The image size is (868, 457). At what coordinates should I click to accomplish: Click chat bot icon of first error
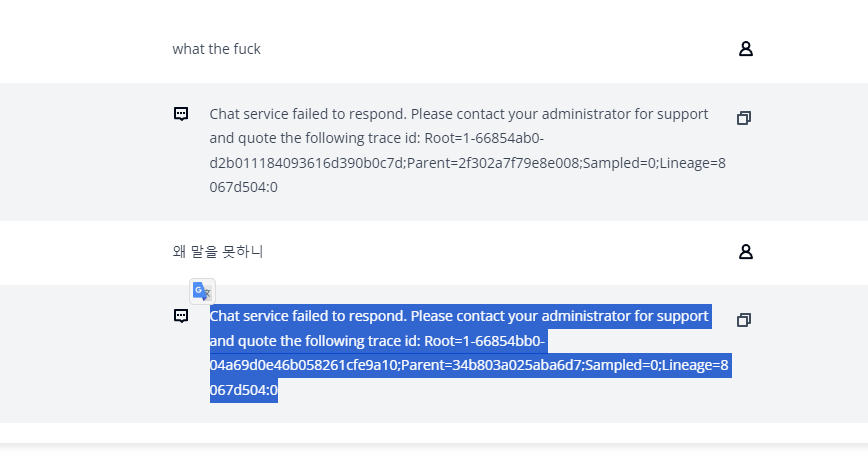181,114
